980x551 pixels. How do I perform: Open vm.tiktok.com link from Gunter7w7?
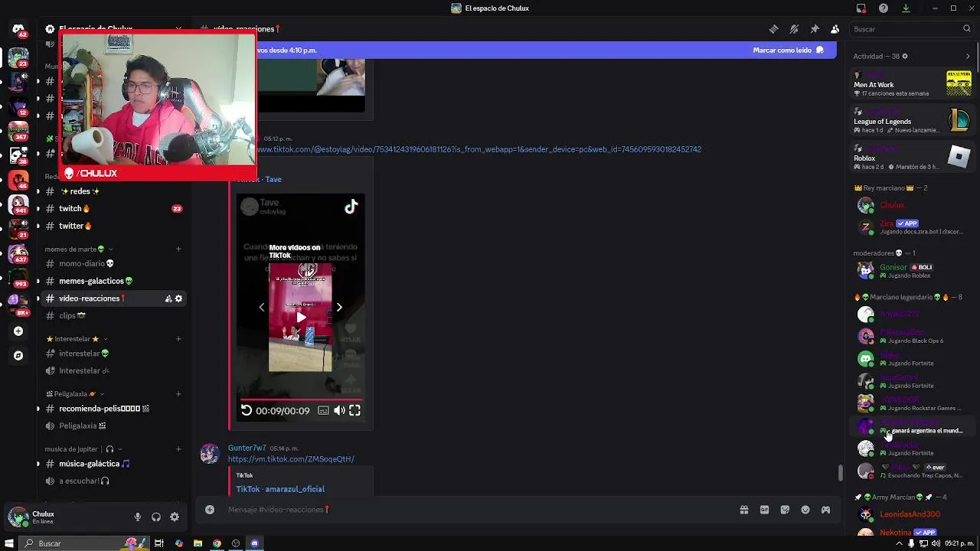(291, 459)
